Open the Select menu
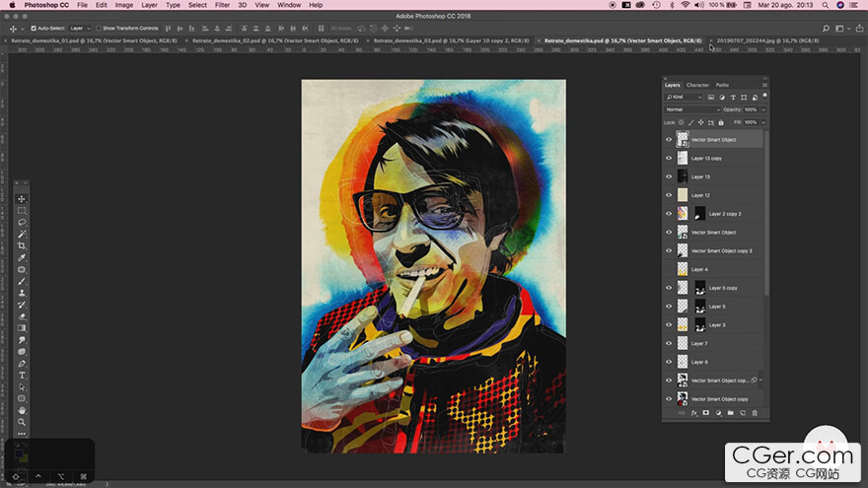Image resolution: width=868 pixels, height=488 pixels. click(x=197, y=5)
